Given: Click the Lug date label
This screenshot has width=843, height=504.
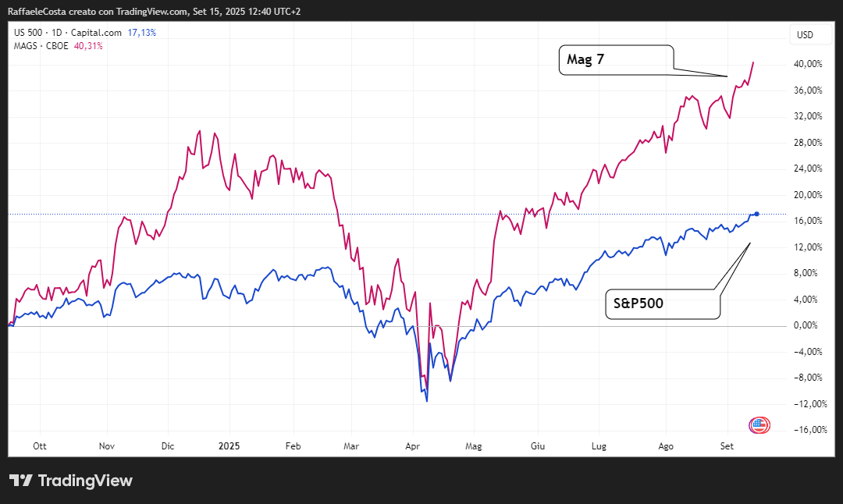Looking at the screenshot, I should click(599, 446).
